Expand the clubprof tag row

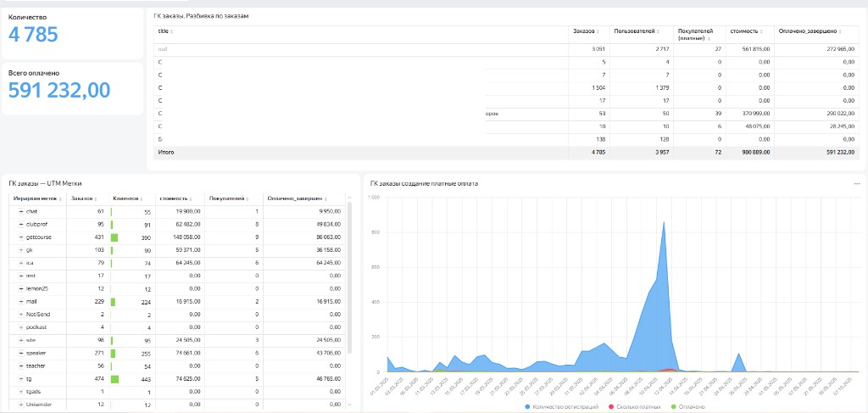tap(21, 224)
